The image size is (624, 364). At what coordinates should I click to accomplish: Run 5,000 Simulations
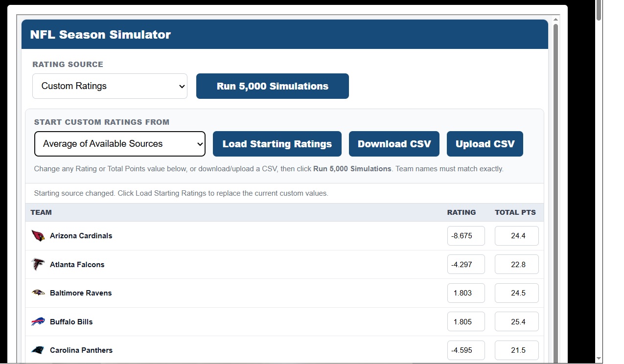pos(273,86)
